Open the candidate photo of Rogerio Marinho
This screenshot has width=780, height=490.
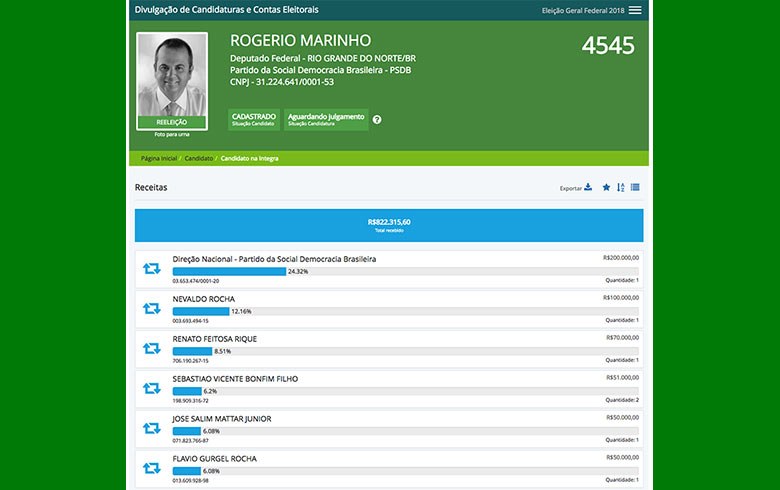point(172,75)
